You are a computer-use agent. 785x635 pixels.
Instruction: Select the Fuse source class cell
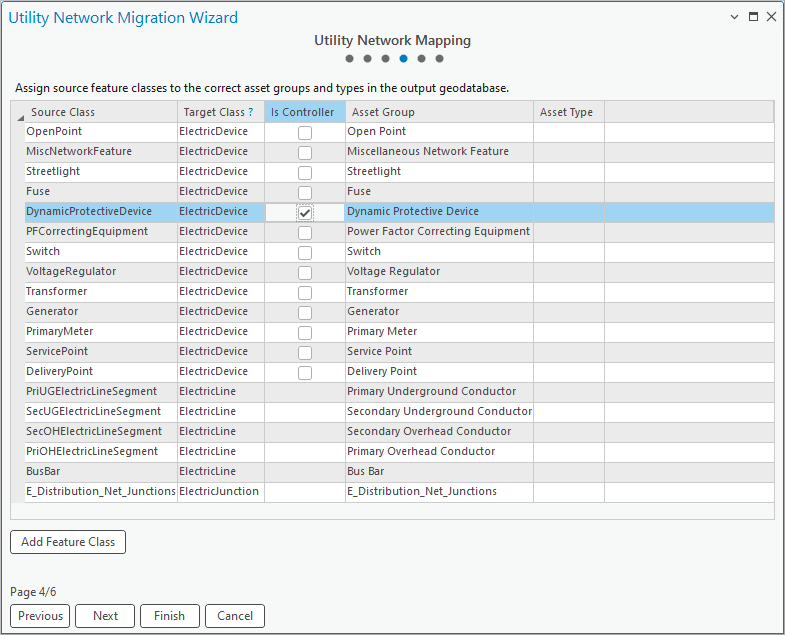[101, 192]
